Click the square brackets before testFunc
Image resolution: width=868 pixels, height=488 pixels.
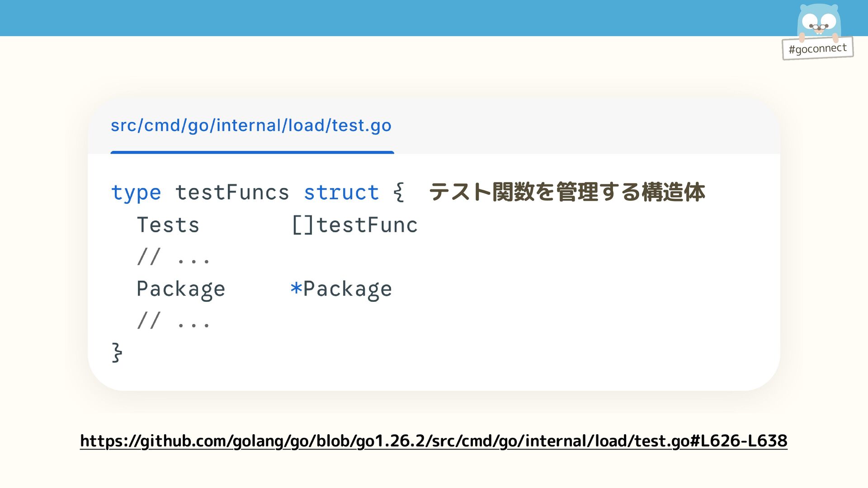click(302, 225)
